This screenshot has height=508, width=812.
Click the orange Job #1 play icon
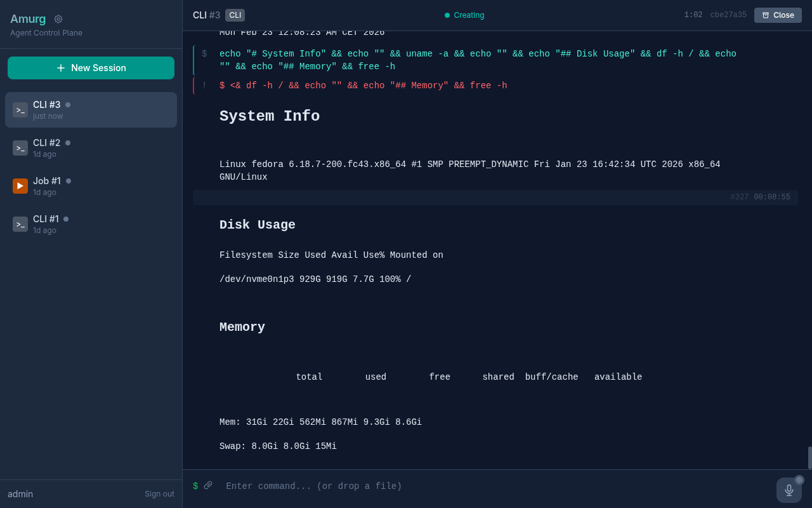(x=20, y=186)
